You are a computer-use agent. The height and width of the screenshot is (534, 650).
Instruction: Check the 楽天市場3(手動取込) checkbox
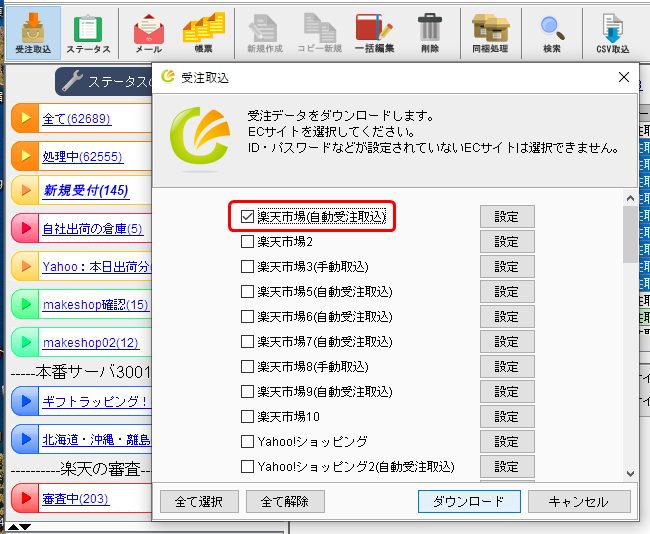coord(247,266)
